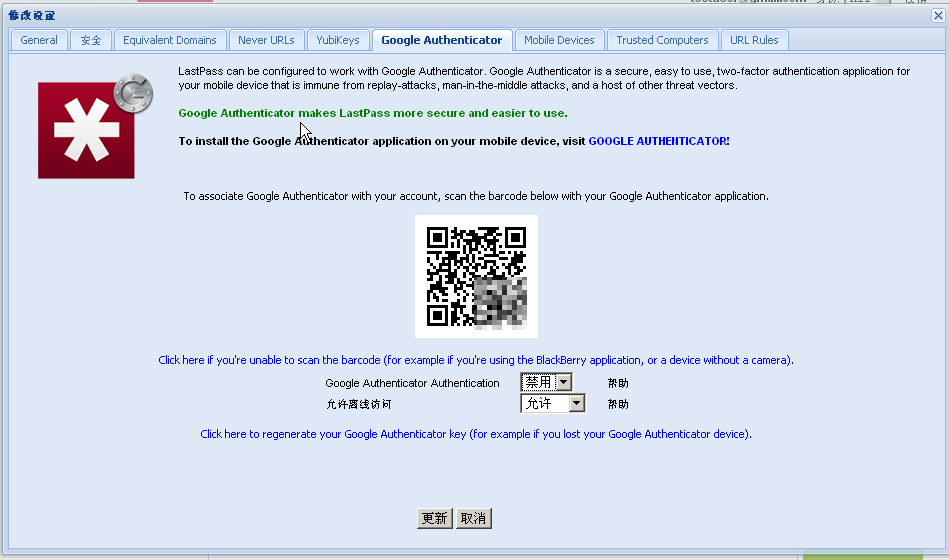Click the QR barcode image
This screenshot has width=949, height=560.
476,277
